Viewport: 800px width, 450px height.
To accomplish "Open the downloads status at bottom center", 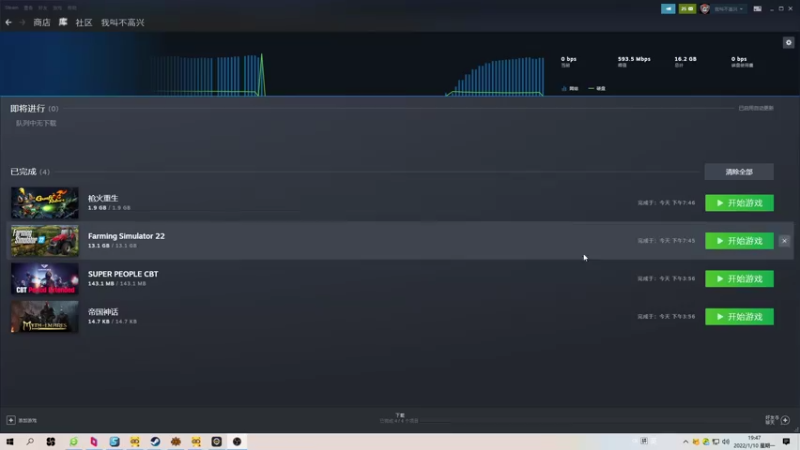I will click(x=399, y=418).
